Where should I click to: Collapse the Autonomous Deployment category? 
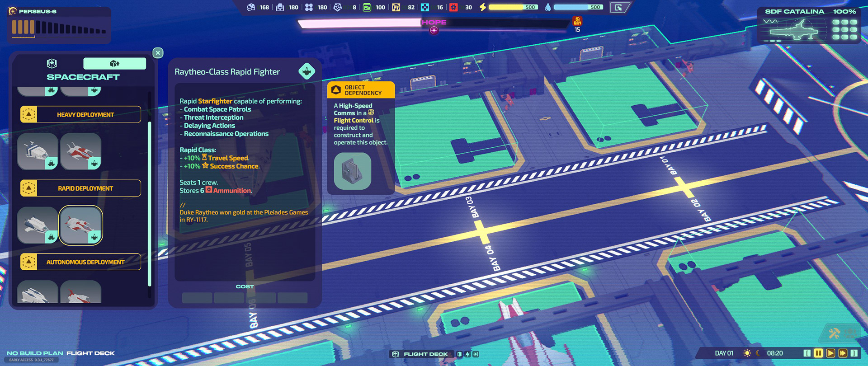pyautogui.click(x=80, y=262)
